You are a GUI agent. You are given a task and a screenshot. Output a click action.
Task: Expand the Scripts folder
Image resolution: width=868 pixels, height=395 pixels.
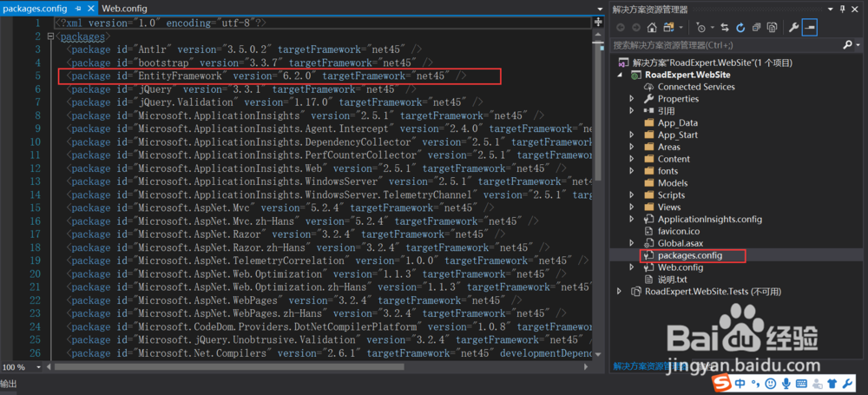(632, 195)
